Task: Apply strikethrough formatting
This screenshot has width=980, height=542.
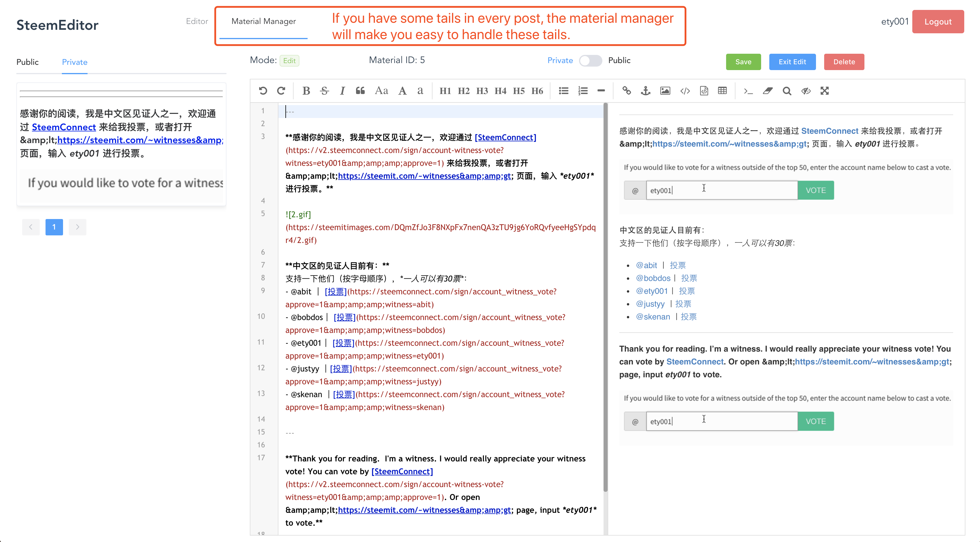Action: (x=324, y=91)
